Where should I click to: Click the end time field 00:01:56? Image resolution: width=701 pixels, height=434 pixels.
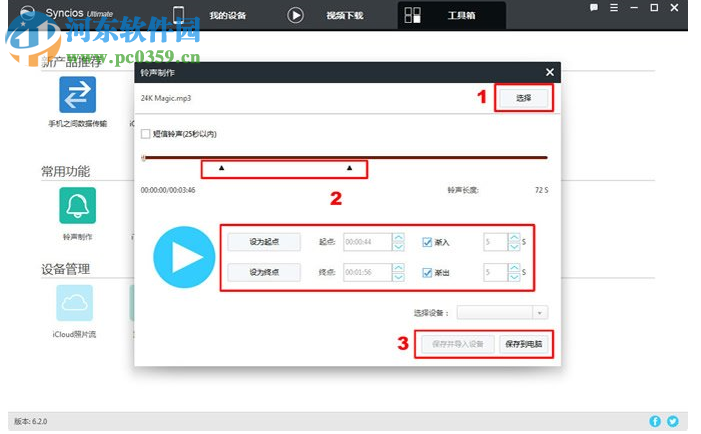click(x=368, y=272)
